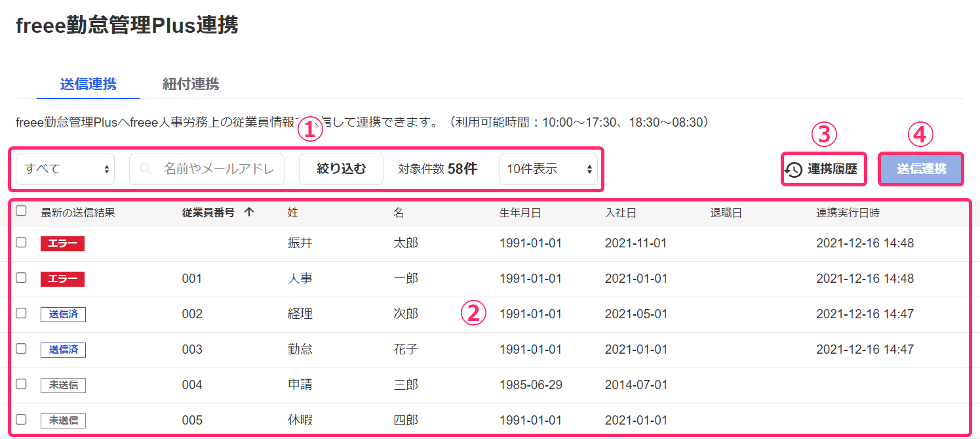Image resolution: width=980 pixels, height=439 pixels.
Task: Select the 生年月日 column header
Action: point(520,213)
